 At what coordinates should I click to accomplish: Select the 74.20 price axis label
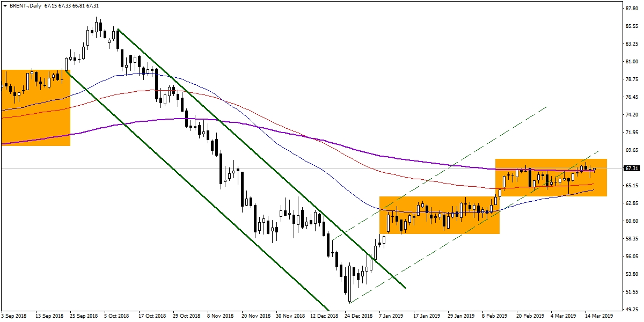631,115
